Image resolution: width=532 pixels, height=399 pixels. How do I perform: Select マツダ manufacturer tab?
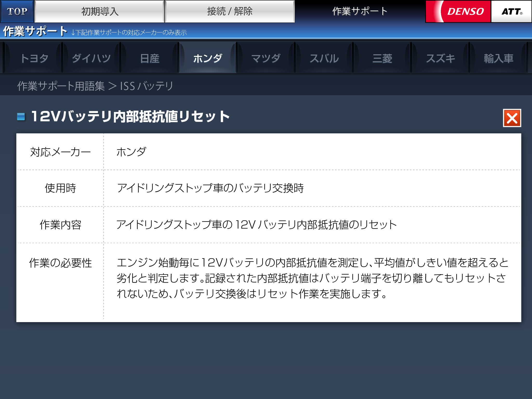point(266,58)
